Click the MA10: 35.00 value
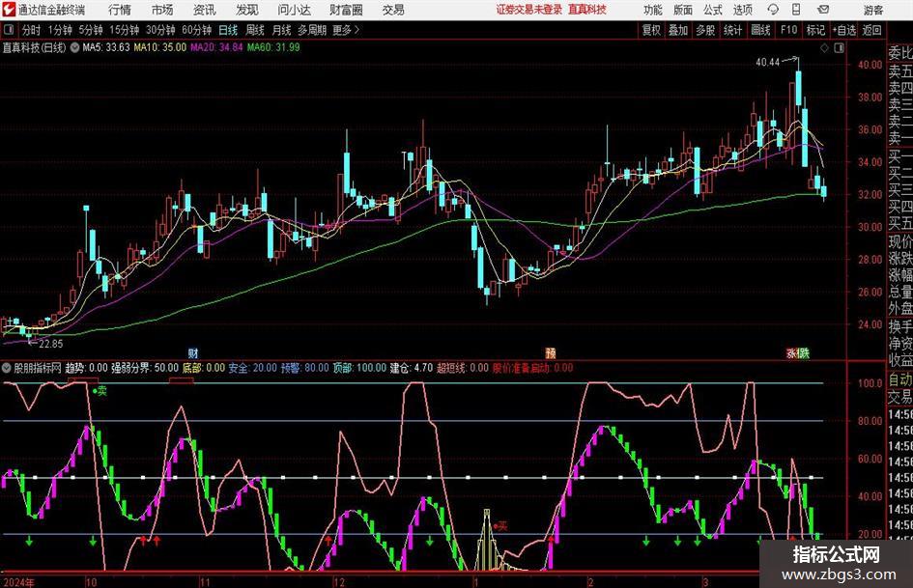 pyautogui.click(x=160, y=47)
